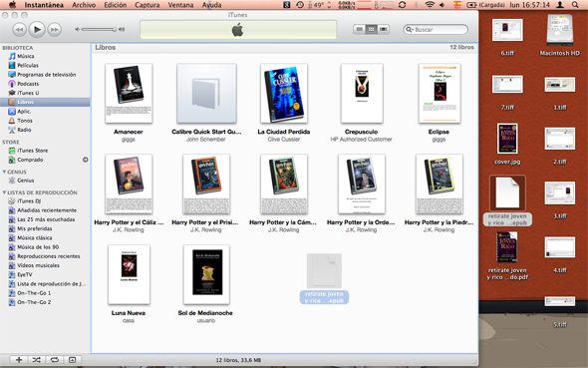The width and height of the screenshot is (588, 368).
Task: Switch to Cover Flow view
Action: pyautogui.click(x=384, y=29)
